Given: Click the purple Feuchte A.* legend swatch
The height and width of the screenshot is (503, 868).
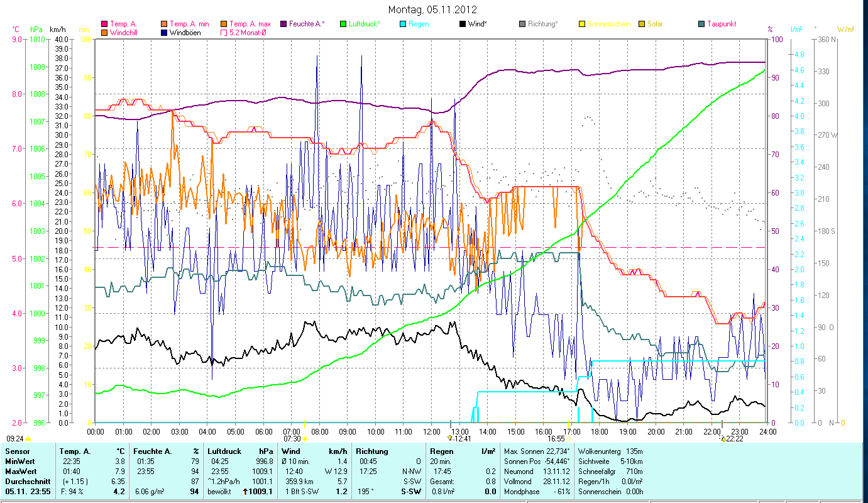Looking at the screenshot, I should click(284, 24).
